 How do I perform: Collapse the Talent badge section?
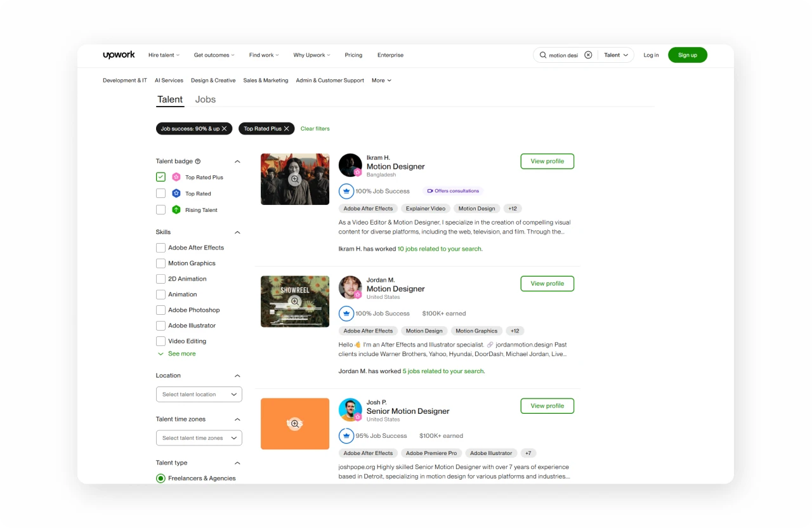[x=237, y=161]
